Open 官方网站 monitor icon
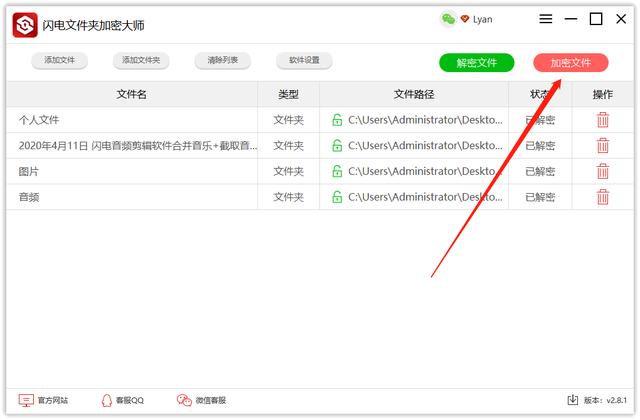 26,400
